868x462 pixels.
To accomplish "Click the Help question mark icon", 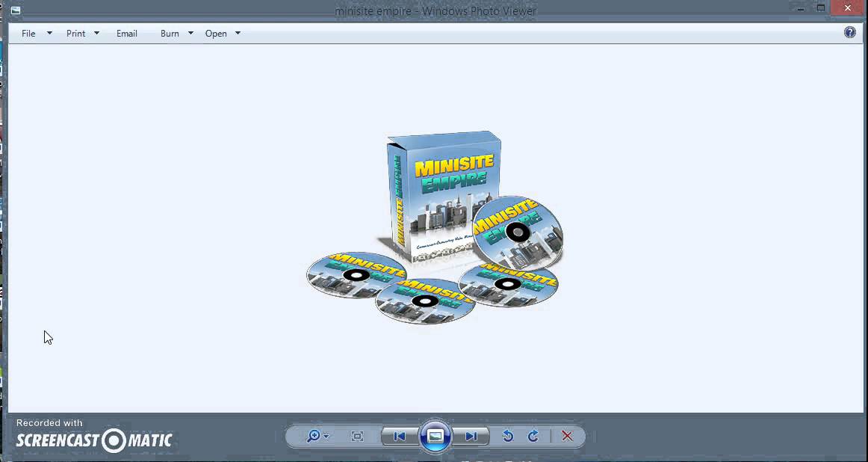I will 850,32.
